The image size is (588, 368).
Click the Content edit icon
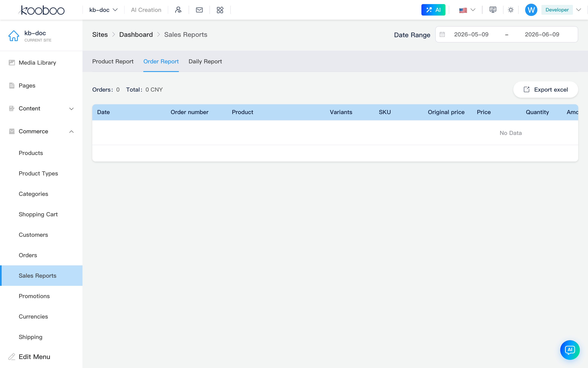click(12, 108)
